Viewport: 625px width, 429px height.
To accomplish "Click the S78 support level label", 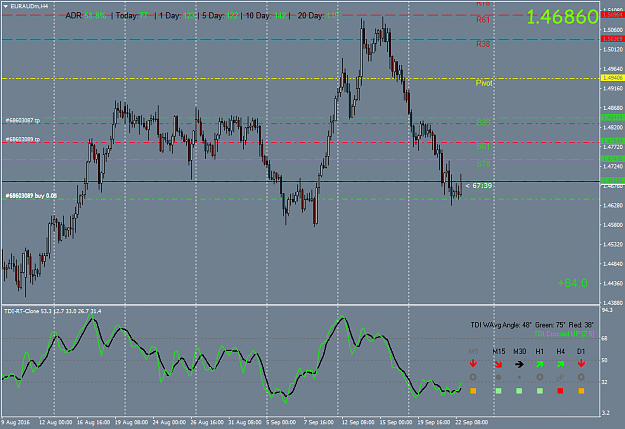I will (483, 163).
